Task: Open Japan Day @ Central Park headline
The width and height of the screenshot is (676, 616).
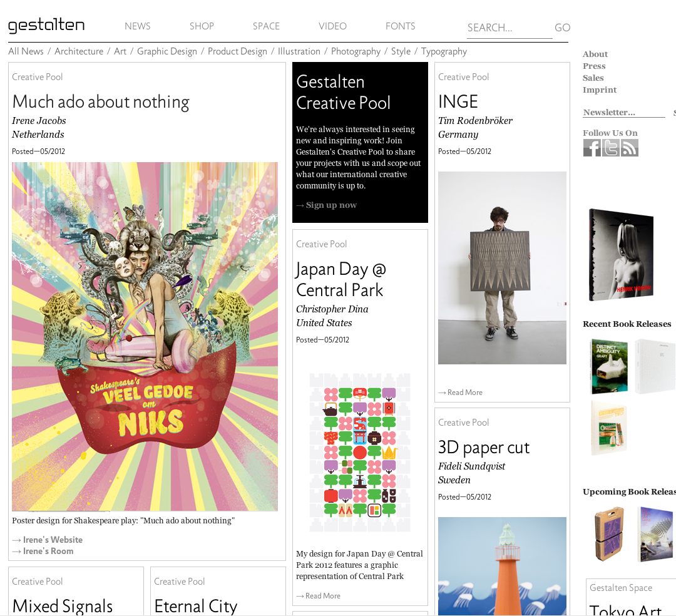Action: coord(341,279)
